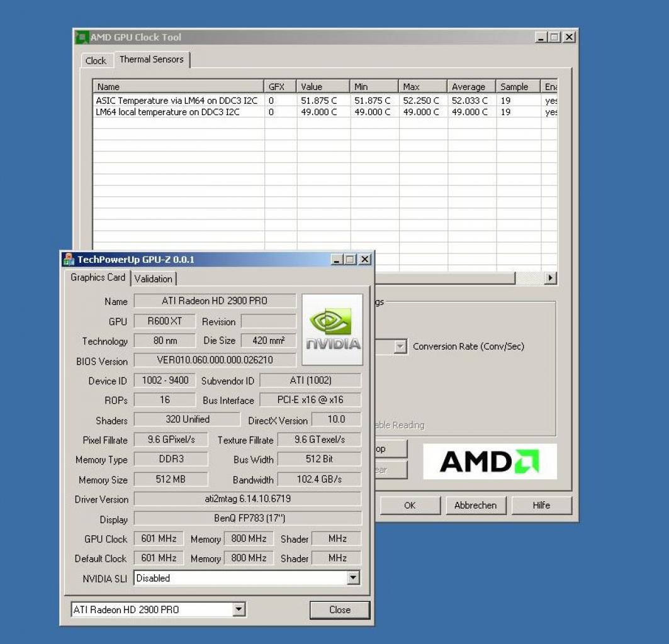
Task: Click the AMD GPU Clock Tool title icon
Action: (x=82, y=37)
